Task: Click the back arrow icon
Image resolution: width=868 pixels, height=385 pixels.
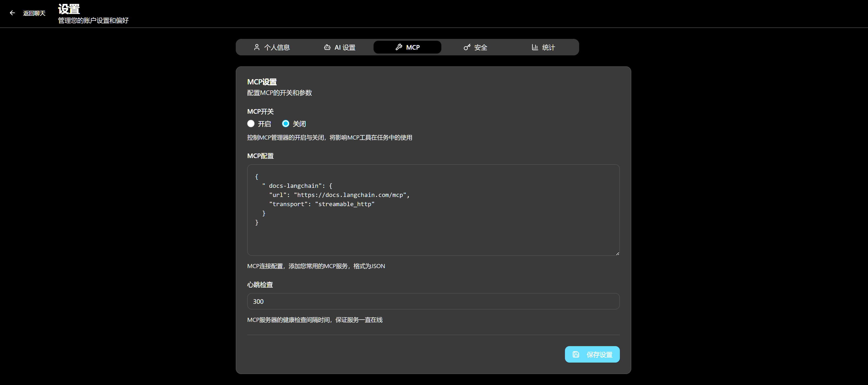Action: click(x=12, y=13)
